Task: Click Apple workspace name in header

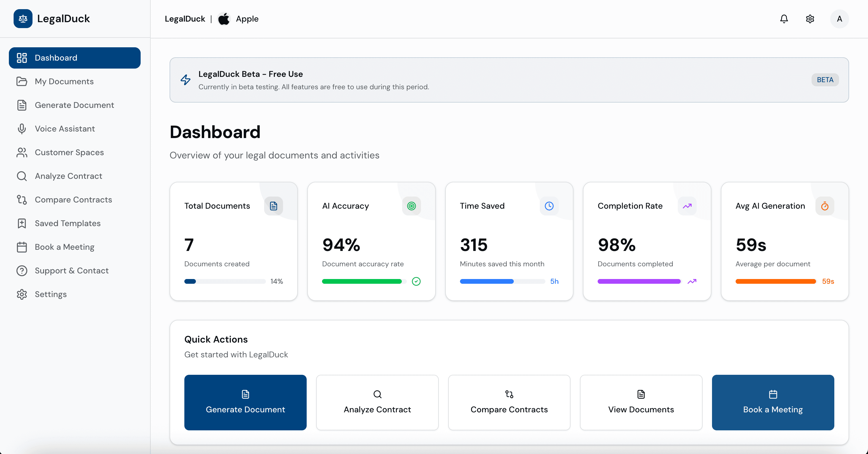Action: [247, 19]
